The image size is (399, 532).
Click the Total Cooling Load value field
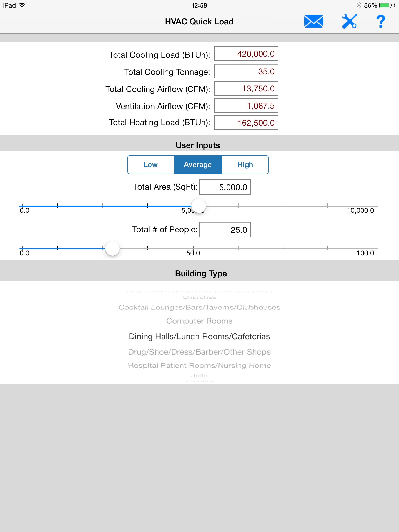[x=246, y=54]
